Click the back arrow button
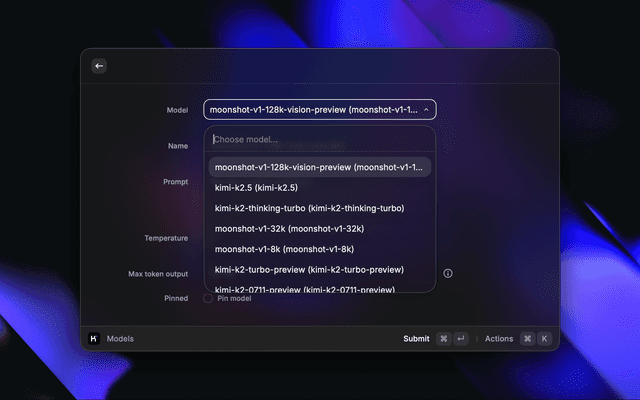The width and height of the screenshot is (640, 400). (98, 66)
